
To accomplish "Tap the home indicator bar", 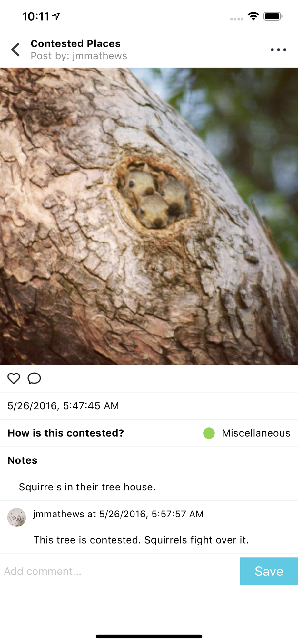I will (x=149, y=636).
